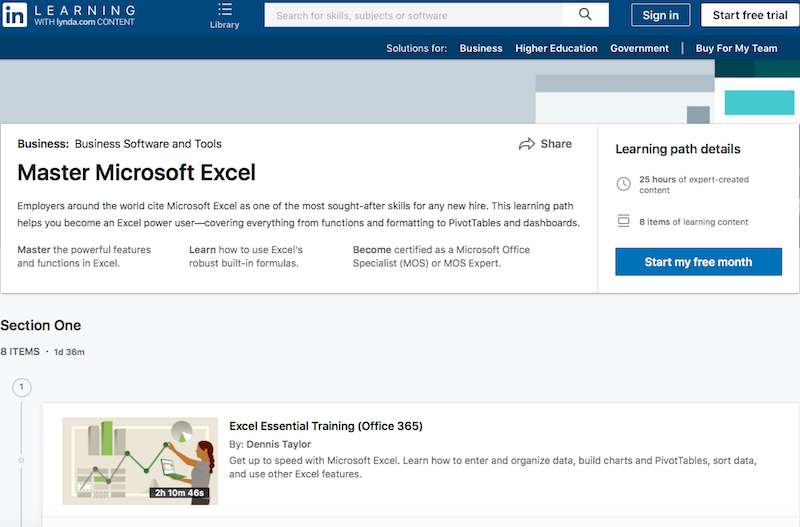Click the Sign in button

tap(660, 15)
